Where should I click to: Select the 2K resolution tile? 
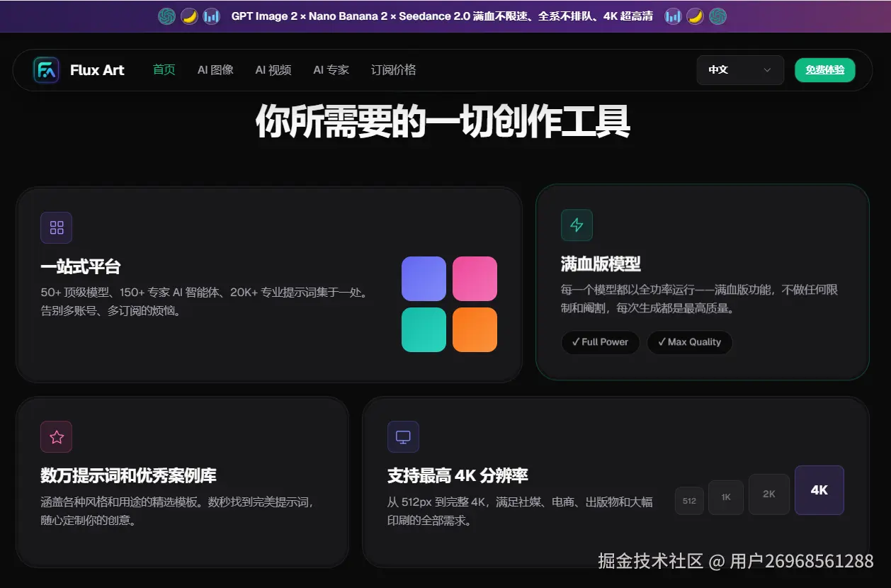[x=769, y=494]
